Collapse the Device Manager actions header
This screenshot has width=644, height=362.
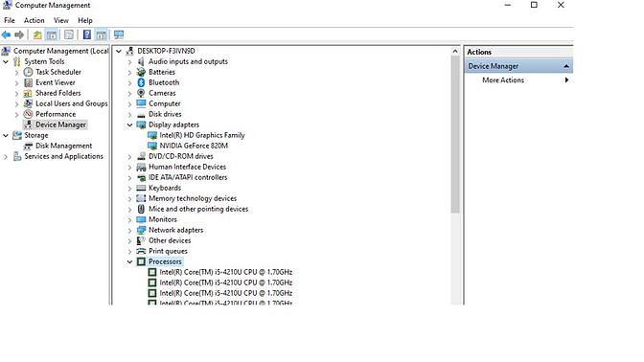pos(566,66)
